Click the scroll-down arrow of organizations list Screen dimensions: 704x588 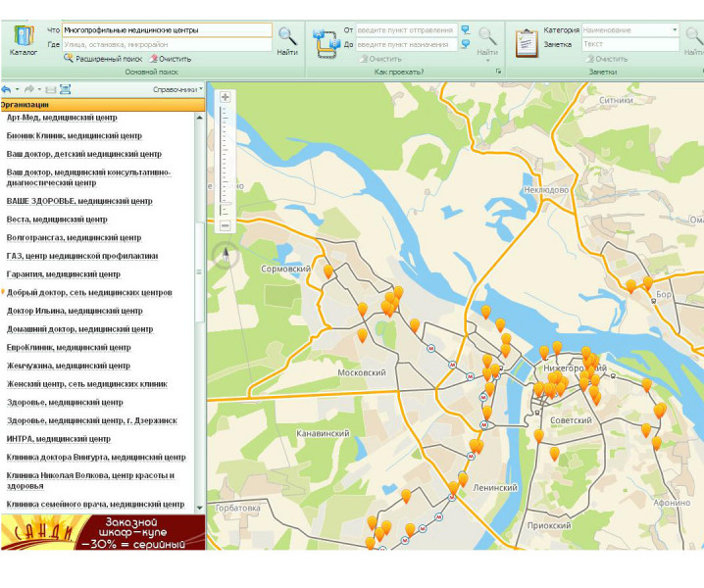[x=200, y=507]
